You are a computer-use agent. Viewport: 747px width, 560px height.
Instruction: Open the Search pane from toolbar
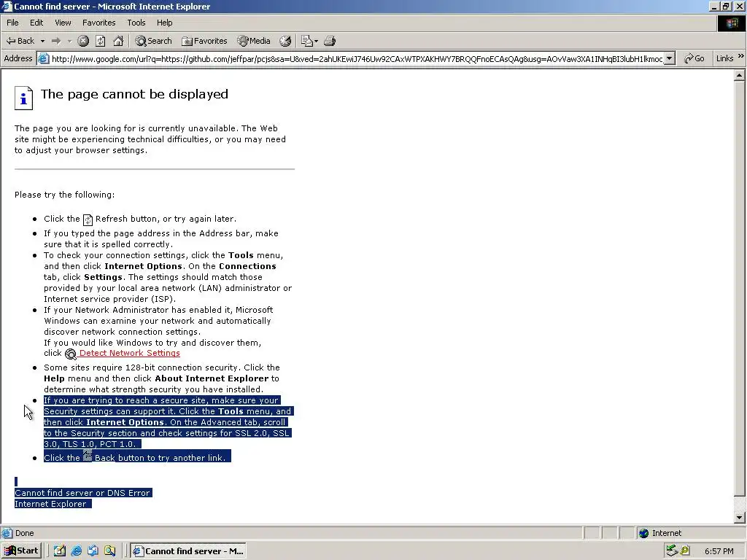click(x=153, y=41)
